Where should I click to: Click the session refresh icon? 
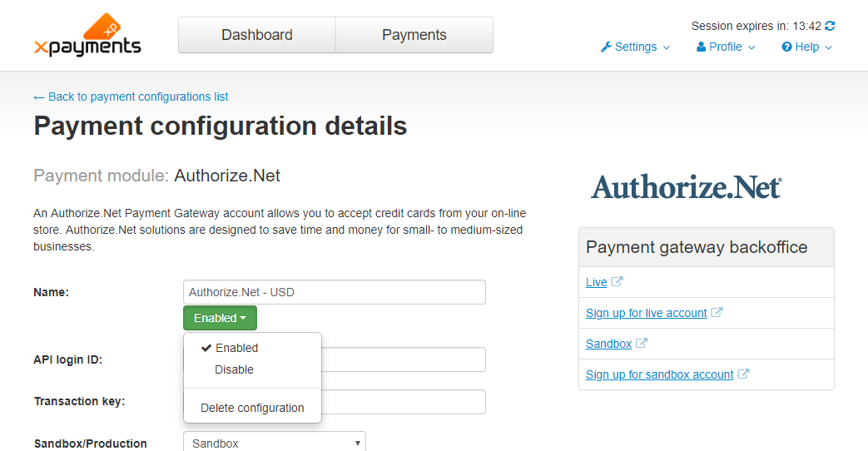(x=830, y=26)
